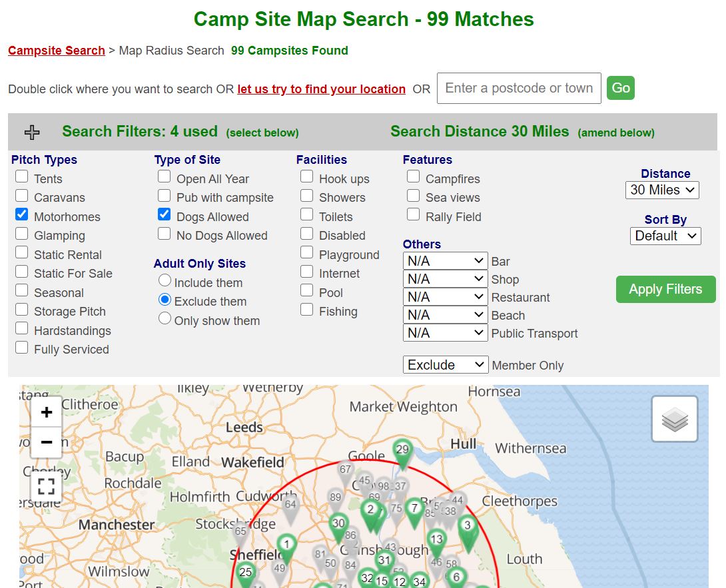The width and height of the screenshot is (726, 588).
Task: Open the map layers selector
Action: point(674,420)
